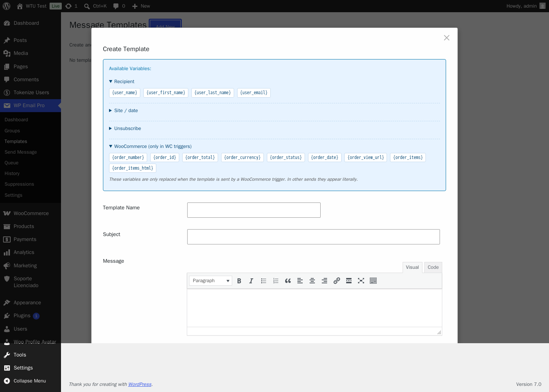Switch to the Visual editor tab

412,267
